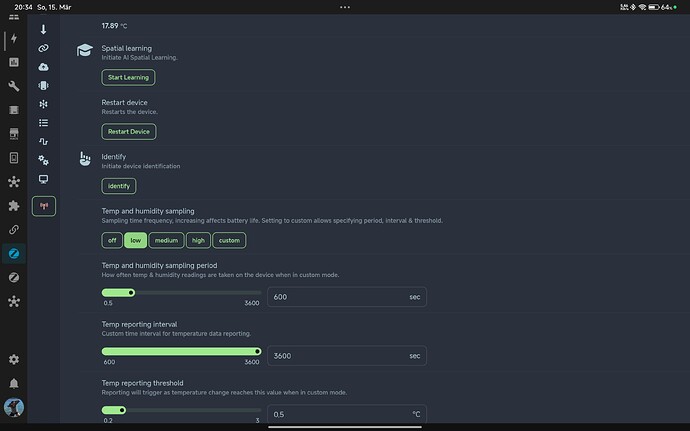Click the Start Learning button
Image resolution: width=690 pixels, height=431 pixels.
coord(128,77)
